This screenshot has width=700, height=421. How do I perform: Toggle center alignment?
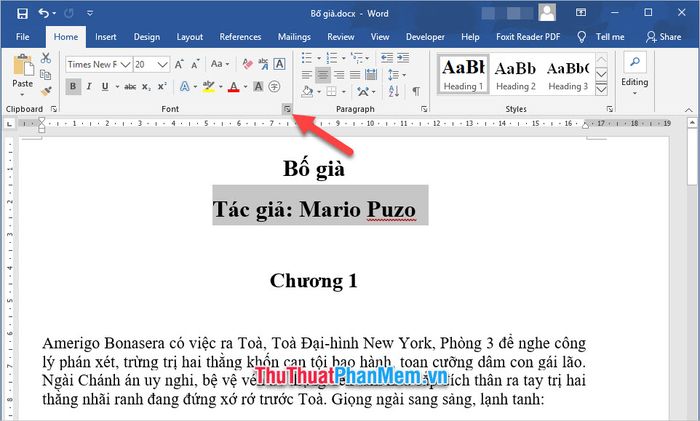(323, 75)
